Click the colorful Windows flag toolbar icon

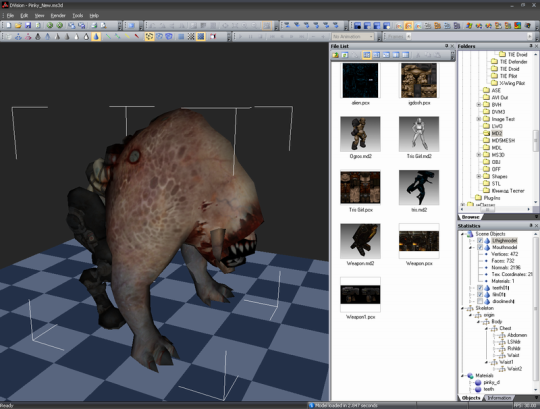point(469,25)
